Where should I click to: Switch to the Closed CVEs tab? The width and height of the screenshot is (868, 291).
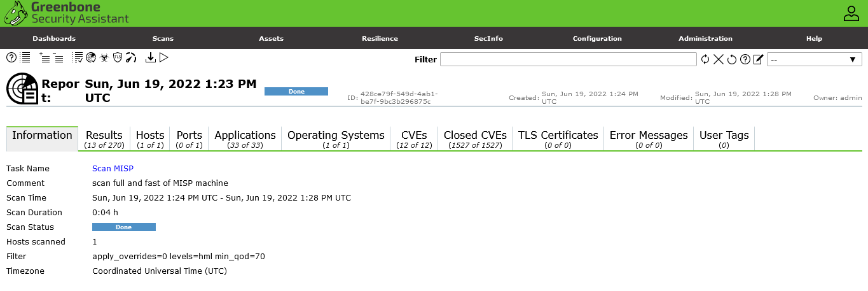coord(475,139)
